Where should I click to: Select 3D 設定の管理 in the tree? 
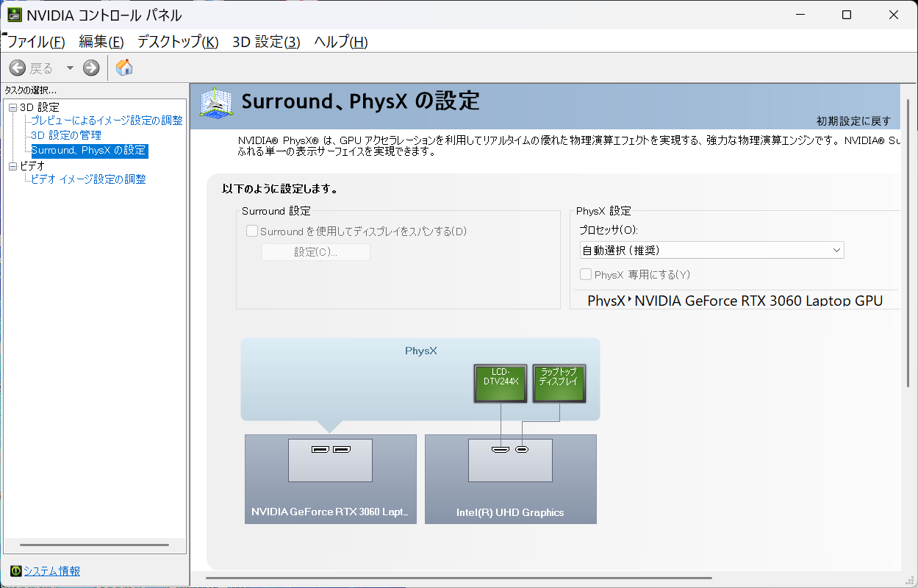pos(66,135)
